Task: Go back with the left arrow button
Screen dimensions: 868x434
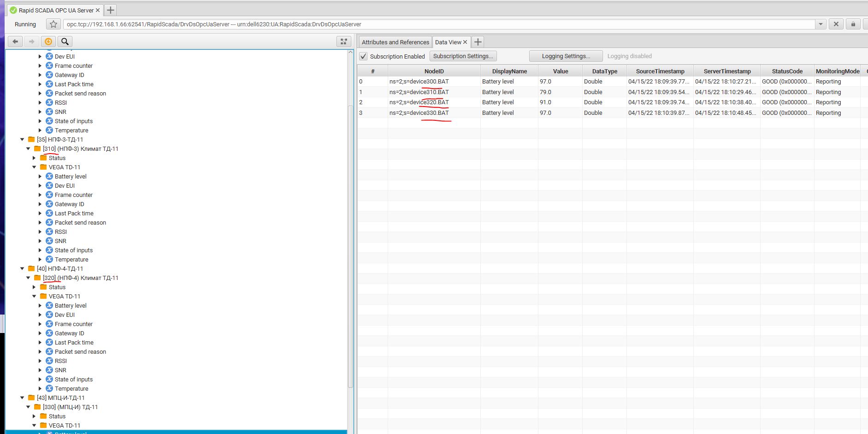Action: pos(15,42)
